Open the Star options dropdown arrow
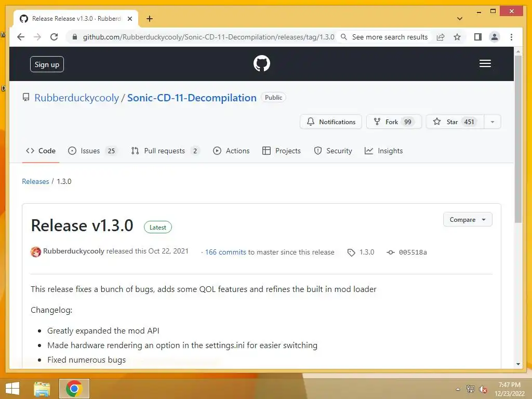Screen dimensions: 532x399 pyautogui.click(x=493, y=122)
